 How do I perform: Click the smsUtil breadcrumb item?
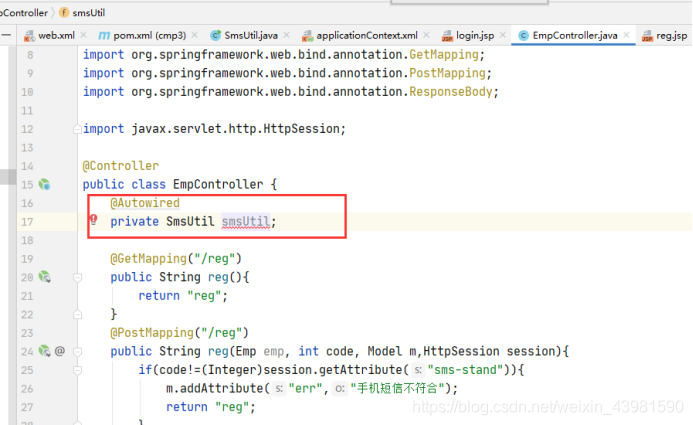click(x=88, y=13)
